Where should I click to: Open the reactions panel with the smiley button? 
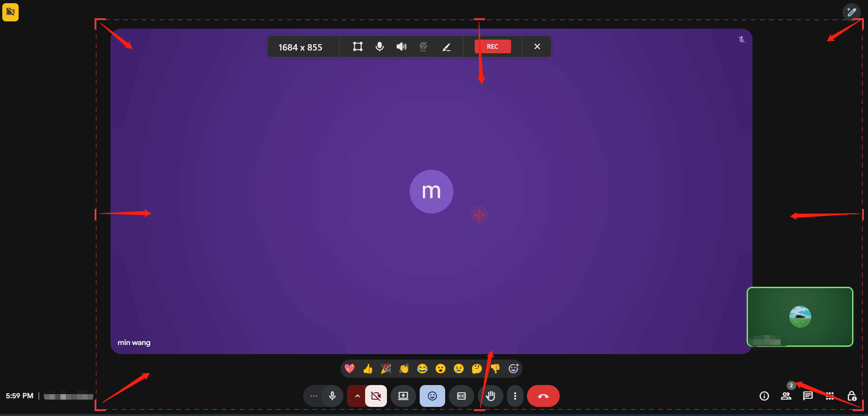pos(432,396)
